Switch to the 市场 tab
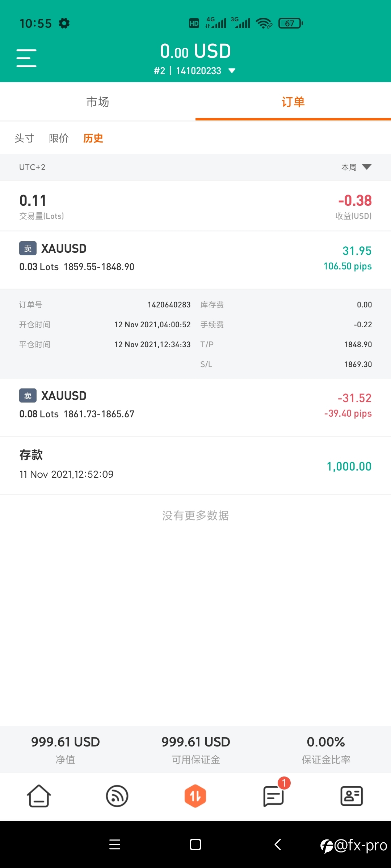 point(98,102)
